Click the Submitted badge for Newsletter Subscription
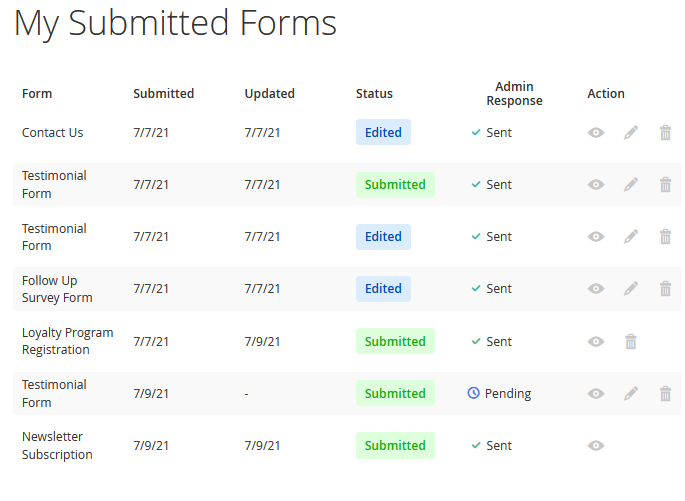685x501 pixels. 395,446
